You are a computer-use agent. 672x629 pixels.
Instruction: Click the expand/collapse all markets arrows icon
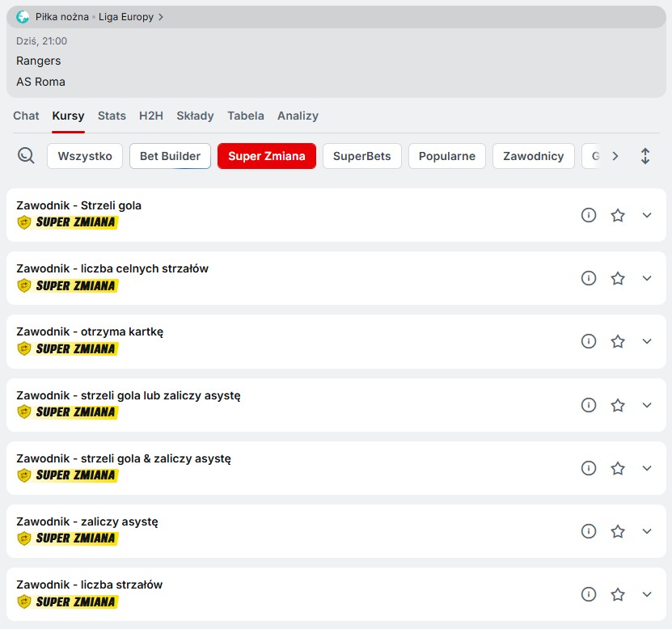point(645,156)
